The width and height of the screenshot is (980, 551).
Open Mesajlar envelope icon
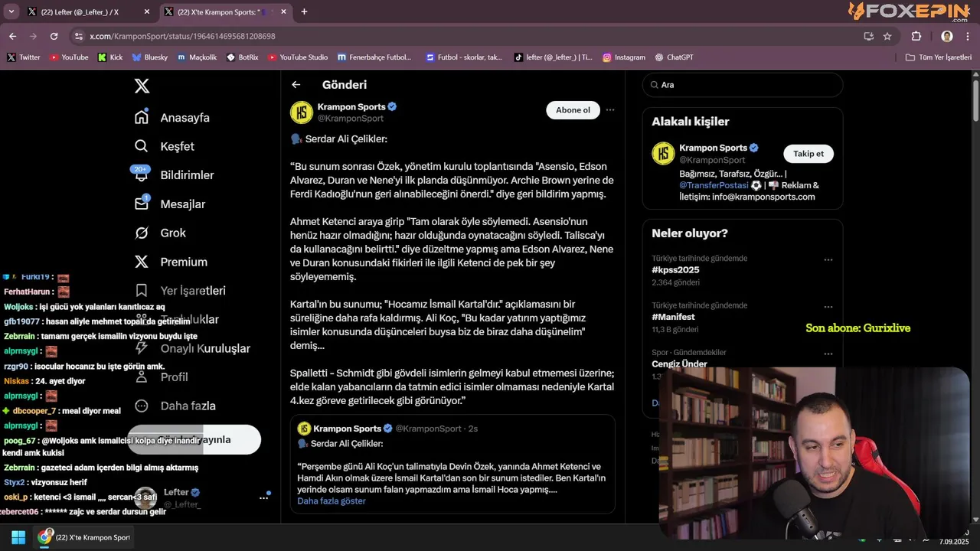(142, 204)
